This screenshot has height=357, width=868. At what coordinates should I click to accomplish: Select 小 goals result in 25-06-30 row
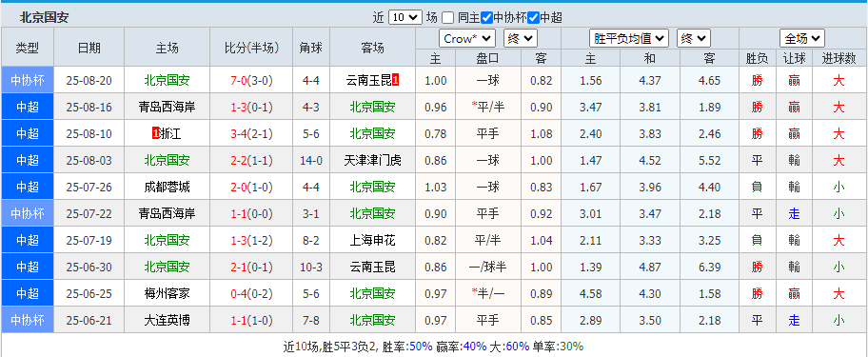pos(839,267)
